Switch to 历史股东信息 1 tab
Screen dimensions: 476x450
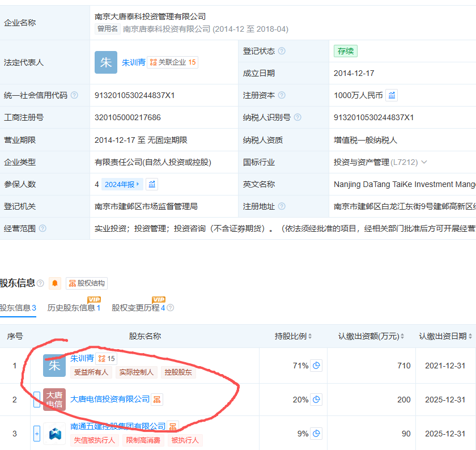(74, 308)
